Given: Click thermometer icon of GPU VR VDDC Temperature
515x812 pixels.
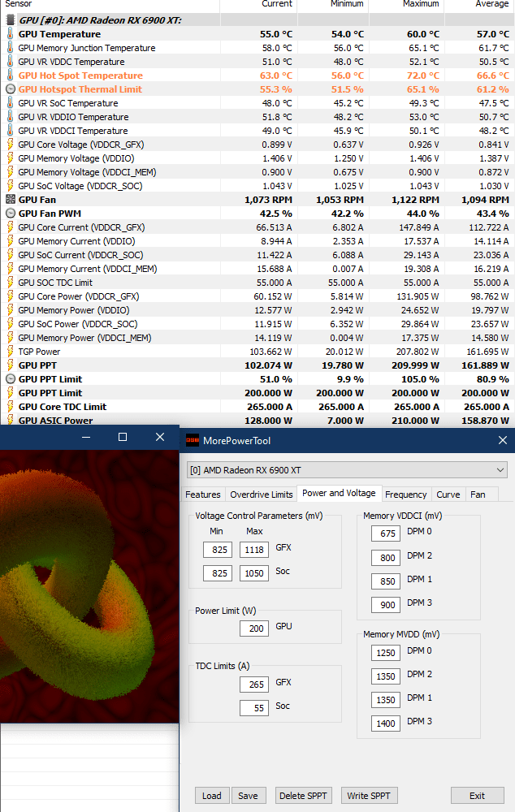Looking at the screenshot, I should (x=10, y=62).
